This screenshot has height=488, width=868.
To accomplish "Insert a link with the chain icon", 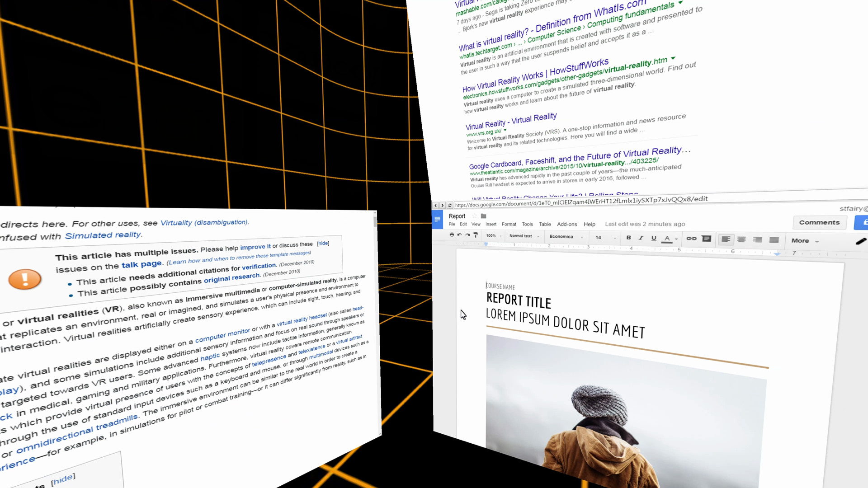I will [x=691, y=238].
